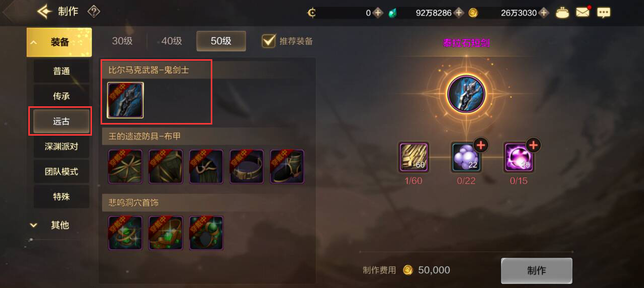Toggle the 推荐装备 checkbox

[x=268, y=41]
